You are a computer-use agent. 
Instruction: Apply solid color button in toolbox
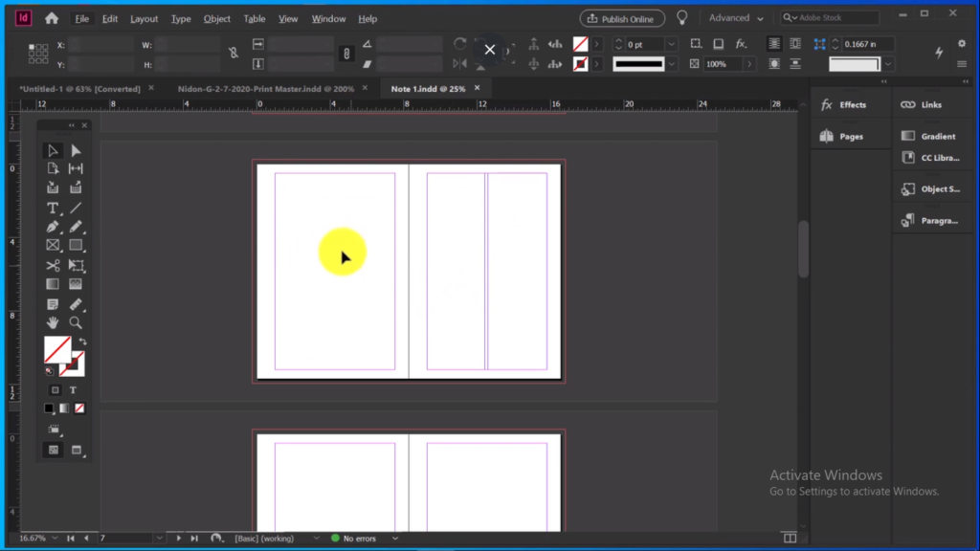click(49, 408)
